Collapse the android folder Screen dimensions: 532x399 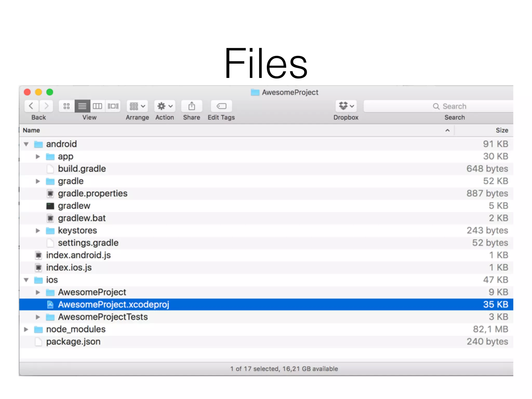[x=26, y=144]
